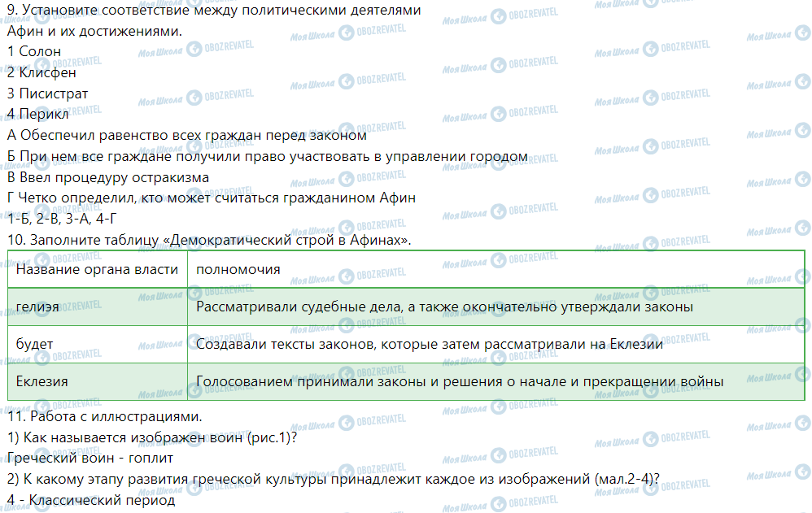This screenshot has height=513, width=812.
Task: Select the list item "3 Писистрат"
Action: pos(47,93)
